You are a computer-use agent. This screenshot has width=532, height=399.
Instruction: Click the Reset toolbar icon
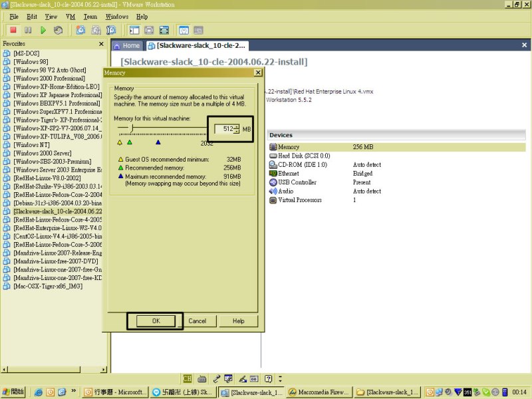pyautogui.click(x=58, y=30)
